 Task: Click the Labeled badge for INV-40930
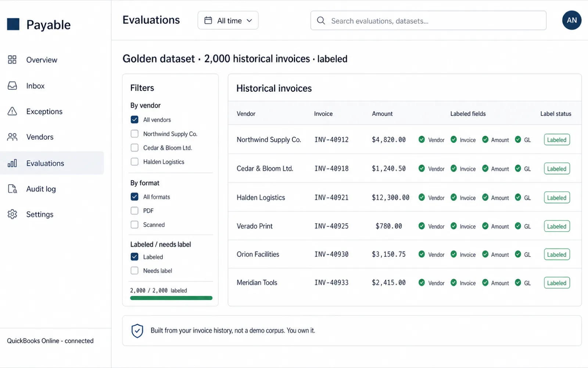[x=557, y=254]
